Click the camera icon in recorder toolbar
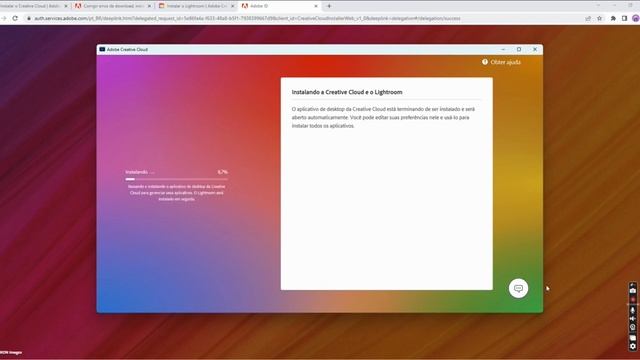This screenshot has width=640, height=360. click(633, 291)
